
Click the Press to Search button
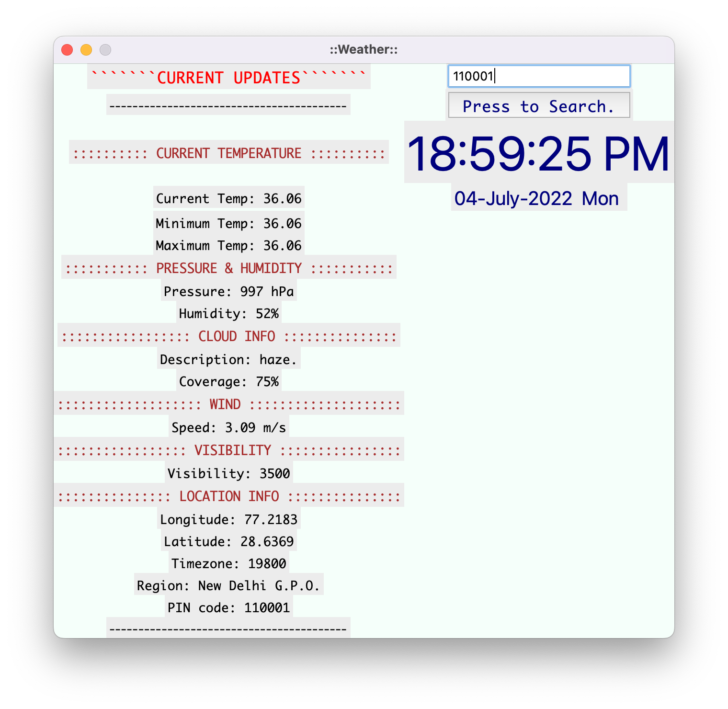tap(539, 105)
